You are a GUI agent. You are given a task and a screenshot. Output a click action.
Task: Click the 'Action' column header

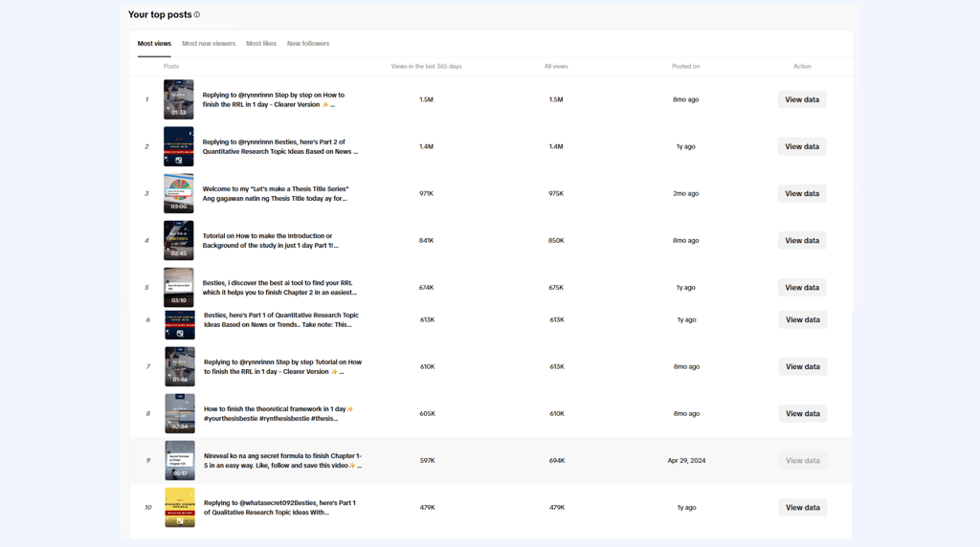pyautogui.click(x=802, y=66)
